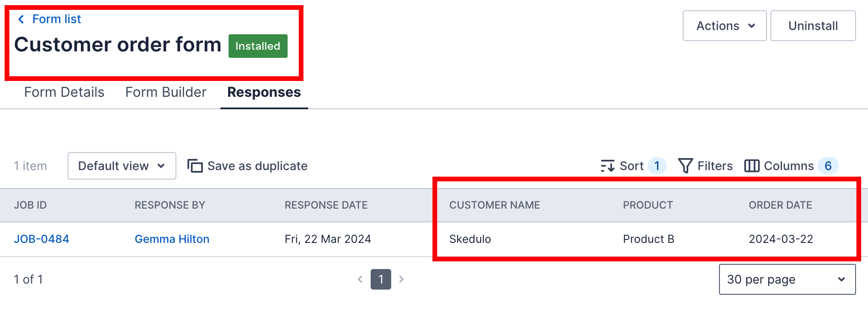Screen dimensions: 868x323
Task: Switch to the Form Details tab
Action: [64, 92]
